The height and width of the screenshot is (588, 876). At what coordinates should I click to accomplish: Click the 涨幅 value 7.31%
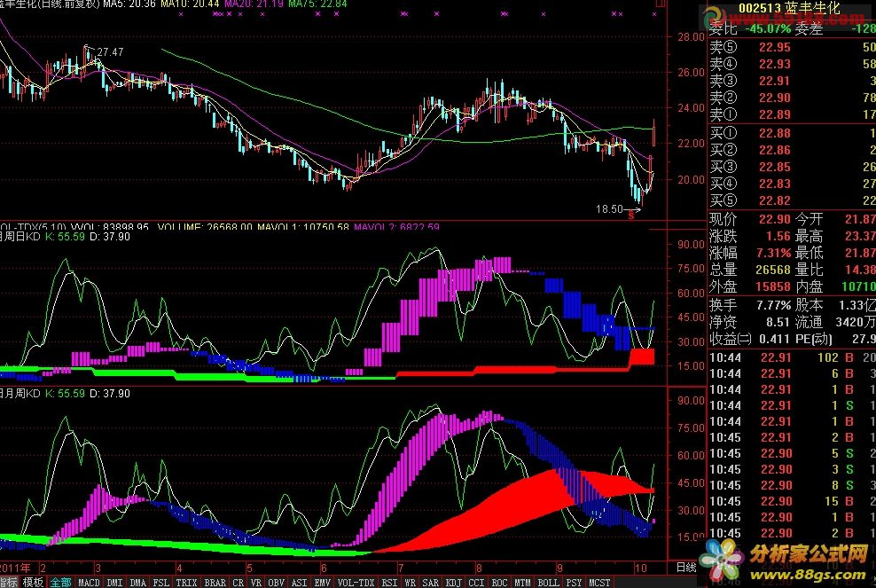(774, 253)
